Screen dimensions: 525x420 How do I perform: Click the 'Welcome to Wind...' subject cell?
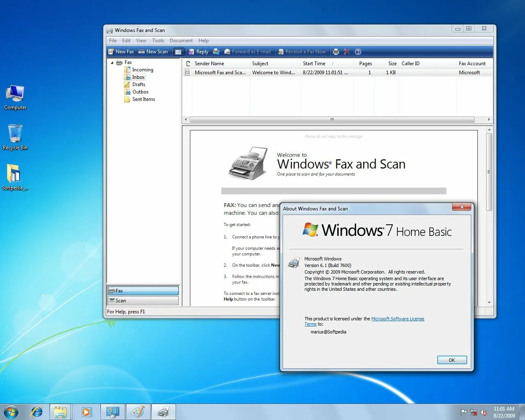point(274,73)
